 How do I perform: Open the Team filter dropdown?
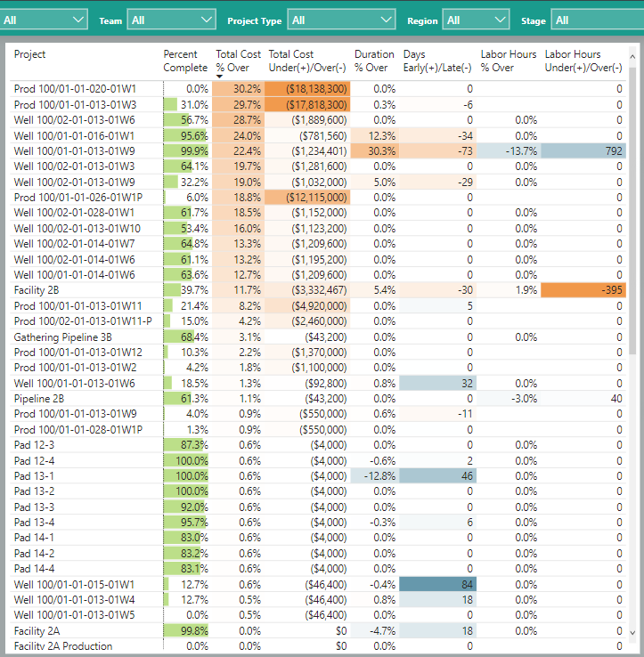(x=171, y=20)
